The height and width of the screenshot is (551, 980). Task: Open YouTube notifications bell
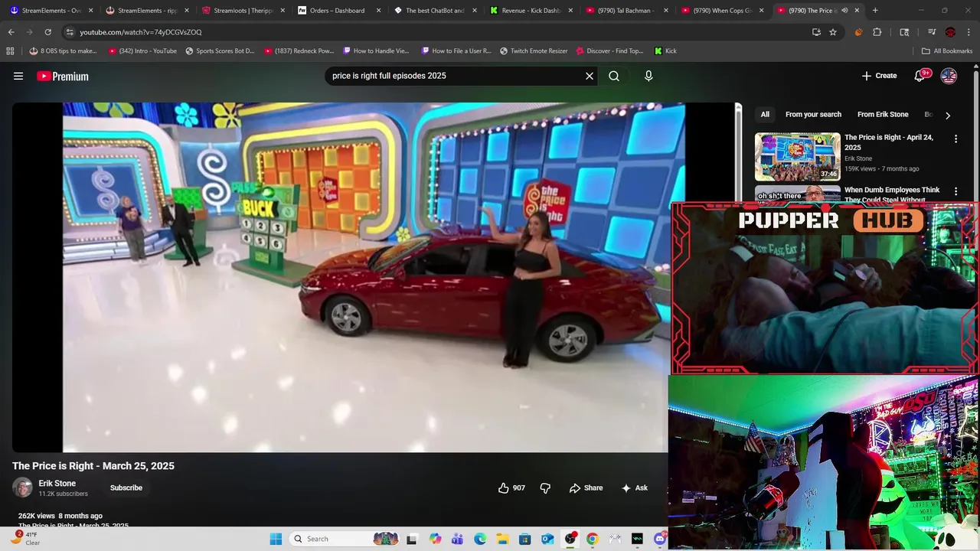click(920, 76)
